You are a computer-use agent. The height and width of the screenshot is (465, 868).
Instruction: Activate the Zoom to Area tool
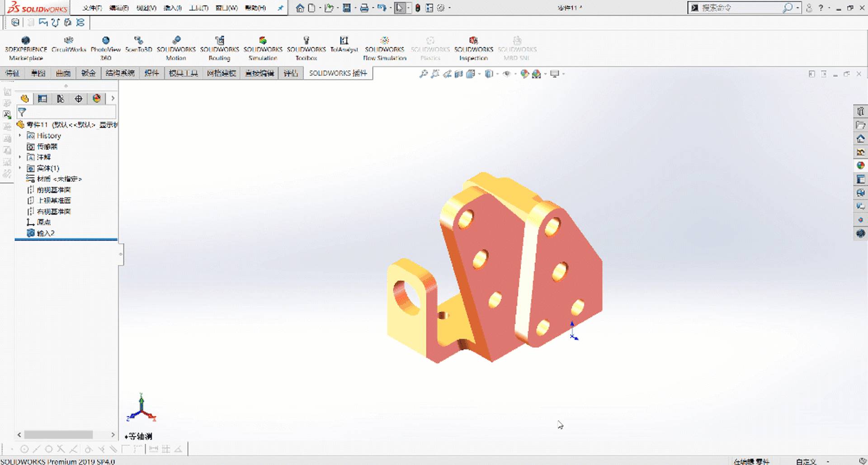pos(435,73)
